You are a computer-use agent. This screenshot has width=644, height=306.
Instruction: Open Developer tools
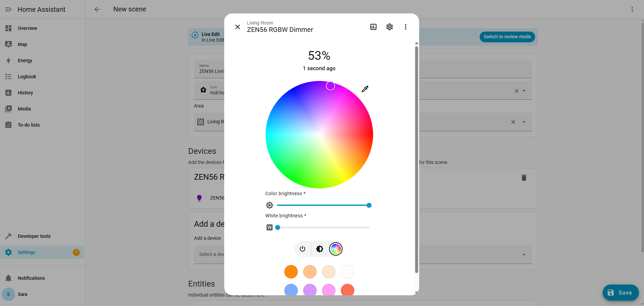42,236
